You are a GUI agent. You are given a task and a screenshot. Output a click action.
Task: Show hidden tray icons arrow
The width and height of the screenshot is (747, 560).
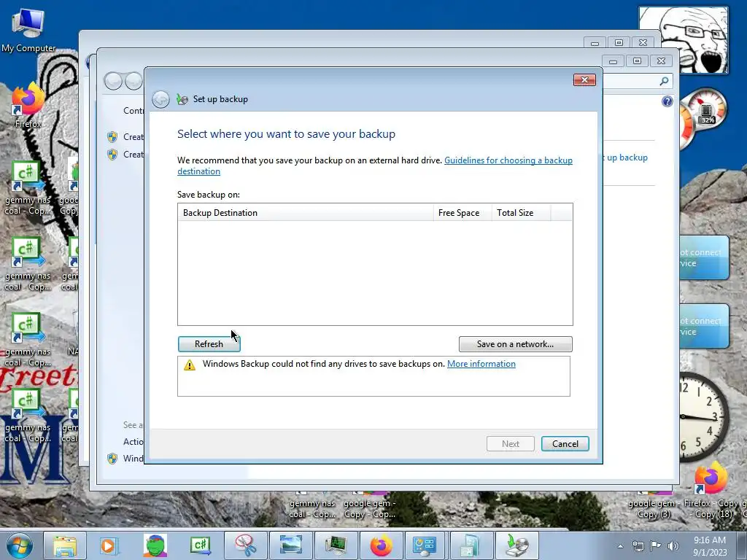620,546
